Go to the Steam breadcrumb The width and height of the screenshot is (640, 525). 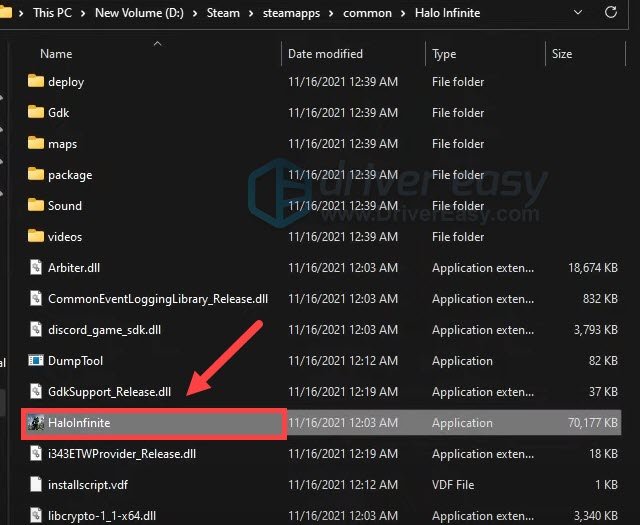click(x=223, y=13)
